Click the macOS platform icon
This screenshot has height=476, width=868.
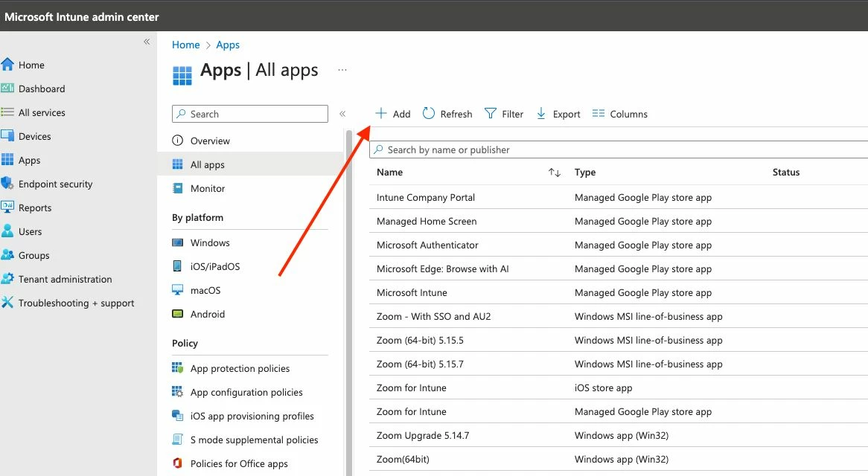pos(177,290)
